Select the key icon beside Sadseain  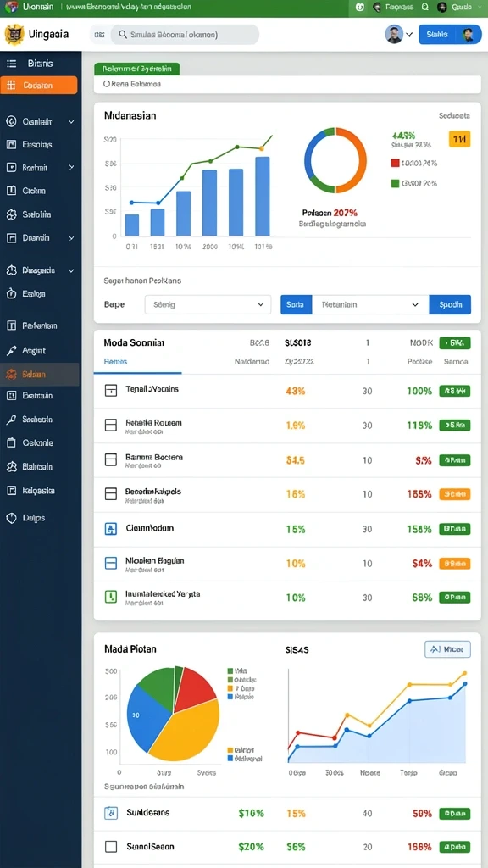11,420
